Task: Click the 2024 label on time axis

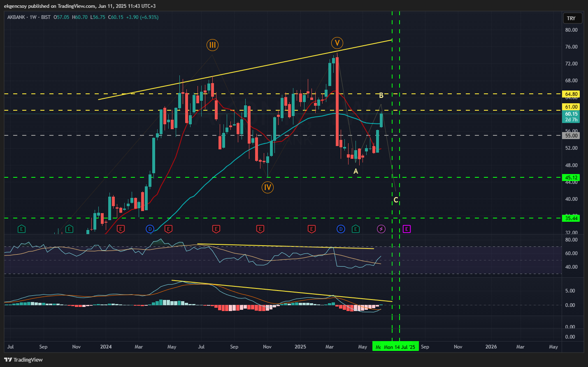Action: coord(106,347)
